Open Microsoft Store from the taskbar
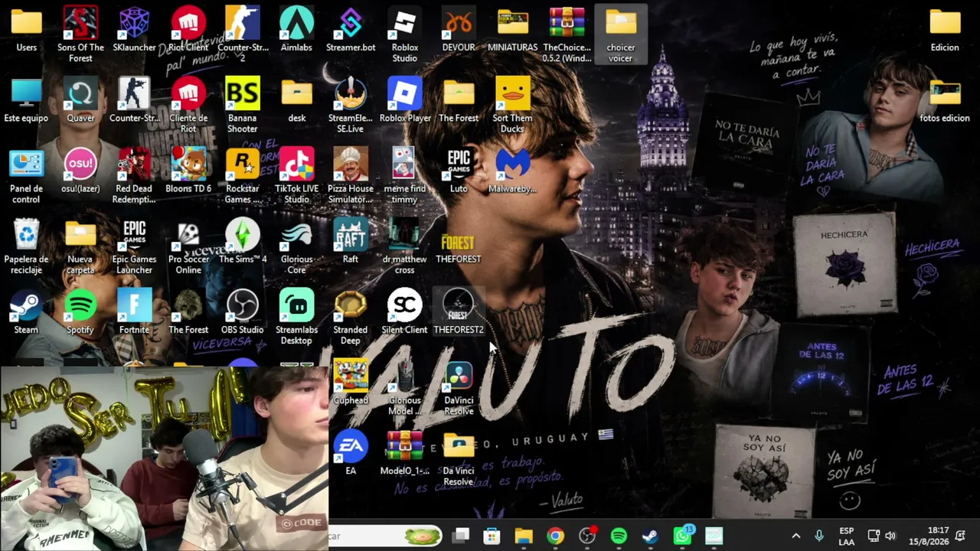Image resolution: width=980 pixels, height=551 pixels. point(492,536)
